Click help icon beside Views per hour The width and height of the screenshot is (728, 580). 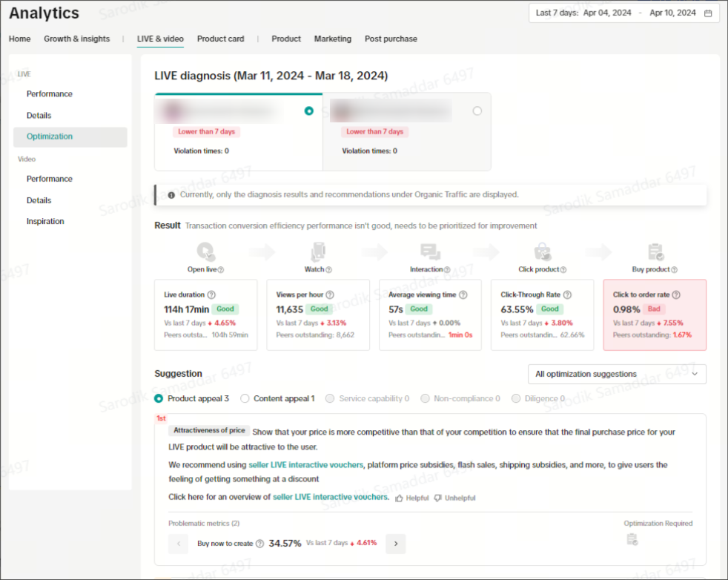coord(330,294)
